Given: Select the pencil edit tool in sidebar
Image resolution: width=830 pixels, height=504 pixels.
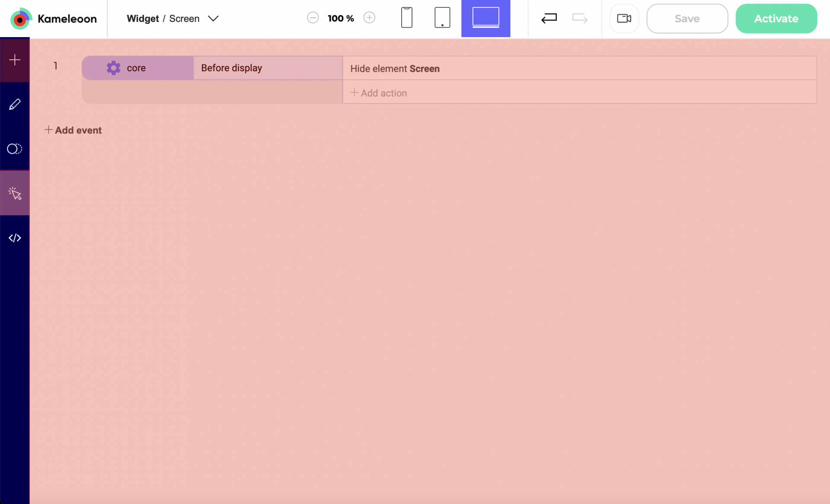Looking at the screenshot, I should 15,105.
